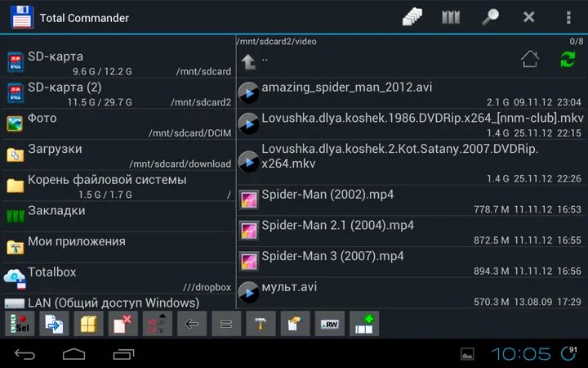The width and height of the screenshot is (588, 368).
Task: Open the Totalbox dropbox entry
Action: click(118, 278)
